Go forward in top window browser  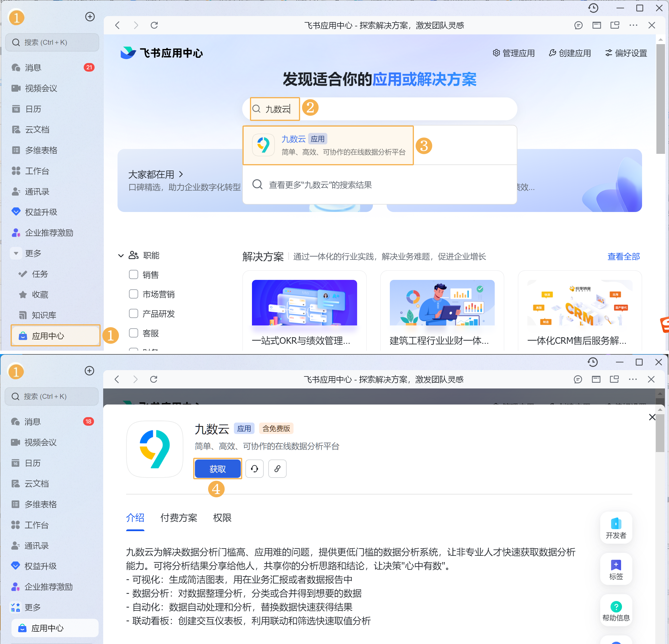click(136, 25)
